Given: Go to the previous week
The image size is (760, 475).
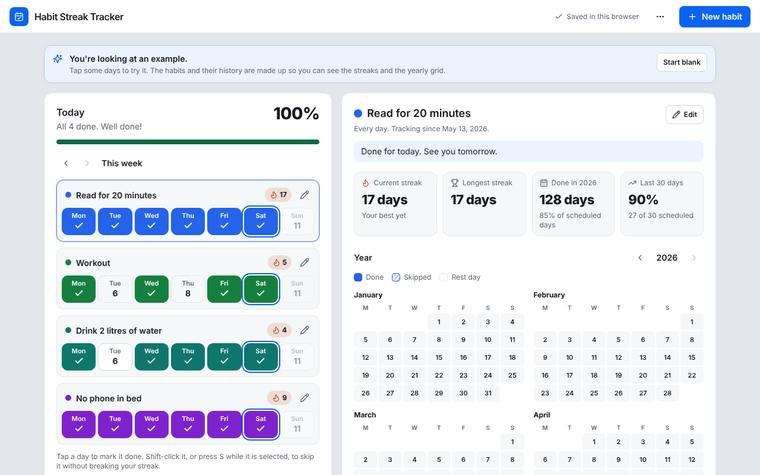Looking at the screenshot, I should pyautogui.click(x=66, y=163).
